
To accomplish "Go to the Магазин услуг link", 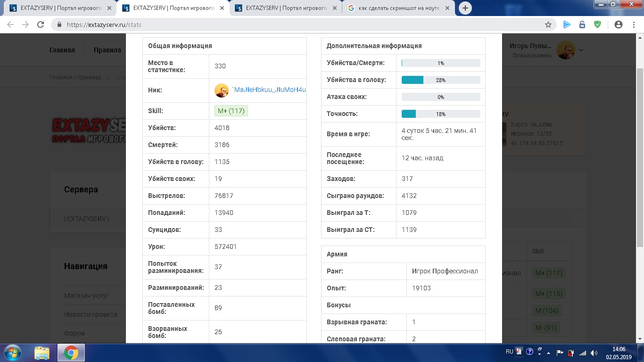I will (x=86, y=296).
